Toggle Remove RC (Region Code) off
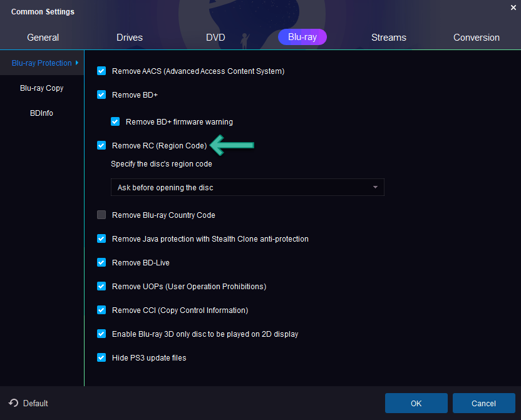The image size is (521, 420). 101,145
